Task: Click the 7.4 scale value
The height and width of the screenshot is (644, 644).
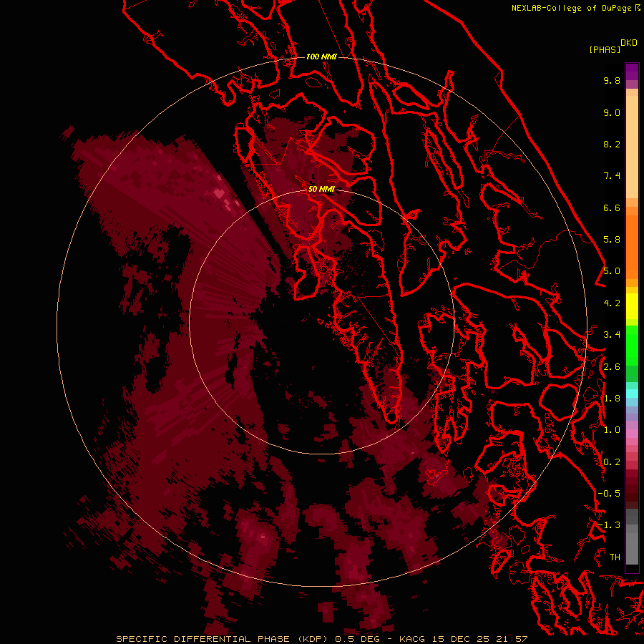Action: tap(612, 176)
